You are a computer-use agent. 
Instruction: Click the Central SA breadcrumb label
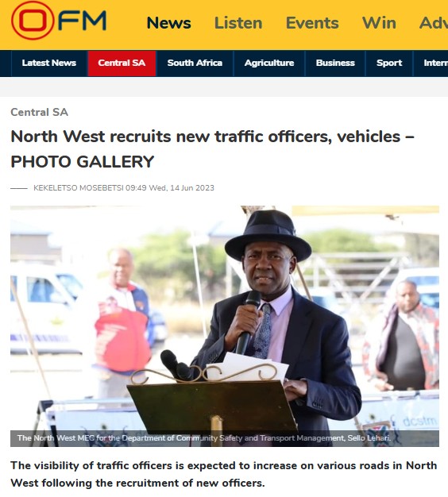(x=39, y=112)
